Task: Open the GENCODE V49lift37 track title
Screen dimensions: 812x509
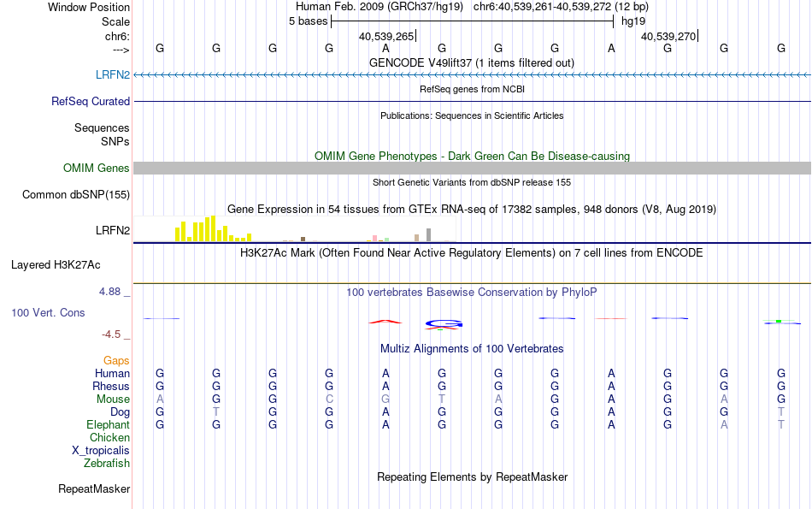Action: pos(471,62)
